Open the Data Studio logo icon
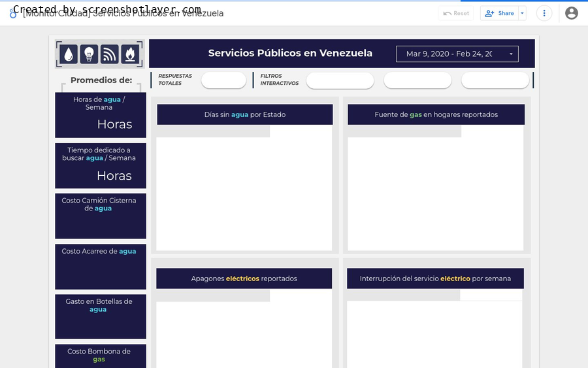The width and height of the screenshot is (588, 368). coord(13,14)
